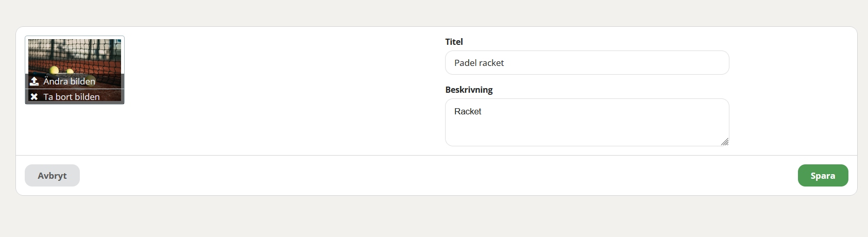Screen dimensions: 868x237
Task: Click the upload arrow icon beside Ändra bilden
Action: click(34, 81)
